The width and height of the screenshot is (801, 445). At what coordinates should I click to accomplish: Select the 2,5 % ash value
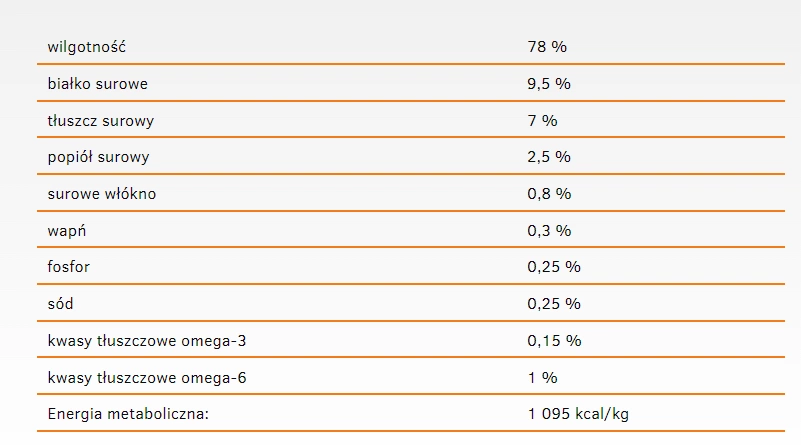[549, 157]
